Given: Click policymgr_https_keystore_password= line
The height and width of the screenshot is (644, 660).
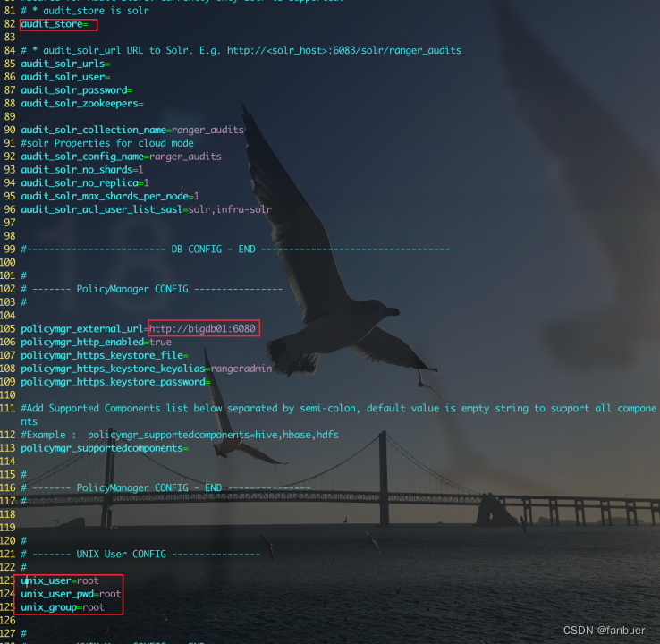Looking at the screenshot, I should (115, 382).
